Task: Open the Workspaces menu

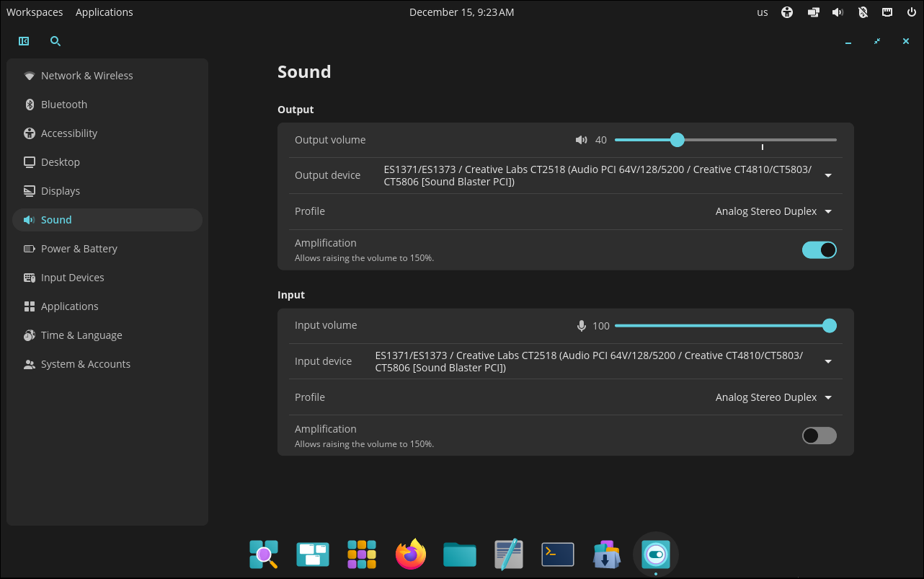Action: click(35, 12)
